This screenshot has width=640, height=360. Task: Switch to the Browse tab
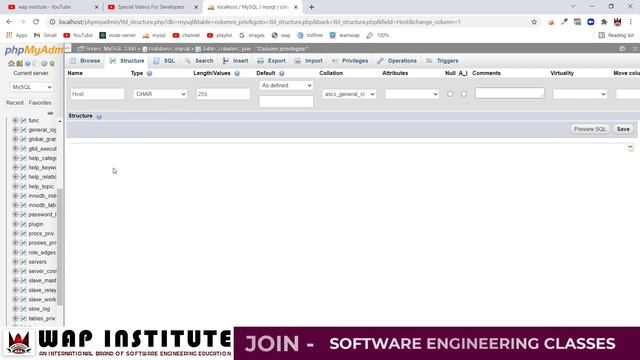[x=85, y=61]
